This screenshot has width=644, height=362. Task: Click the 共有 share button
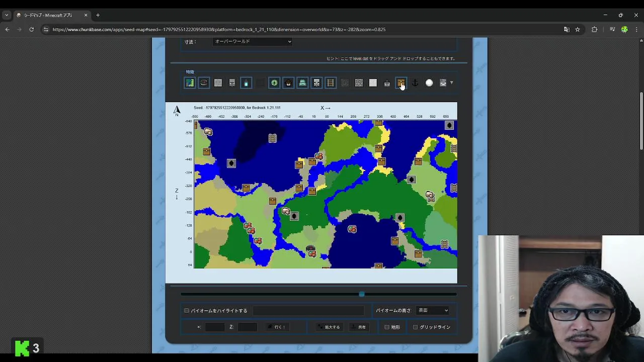(x=360, y=327)
